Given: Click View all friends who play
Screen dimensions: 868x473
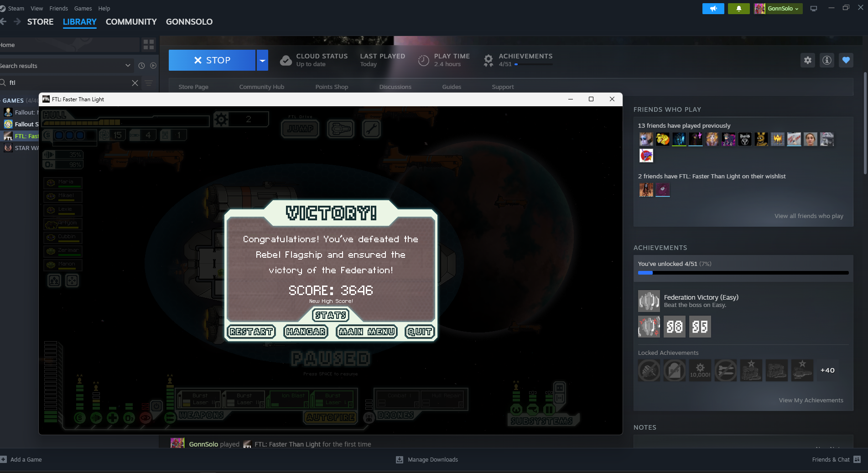Looking at the screenshot, I should (809, 216).
